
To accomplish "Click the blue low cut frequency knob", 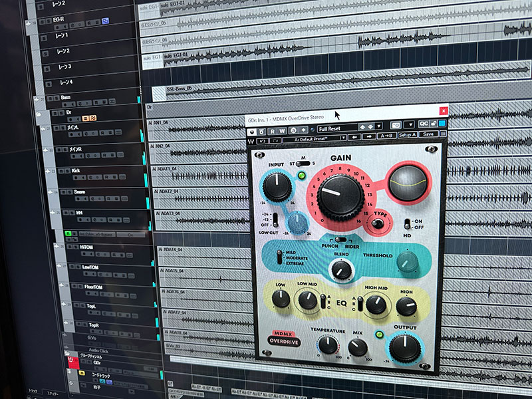I will tap(297, 223).
